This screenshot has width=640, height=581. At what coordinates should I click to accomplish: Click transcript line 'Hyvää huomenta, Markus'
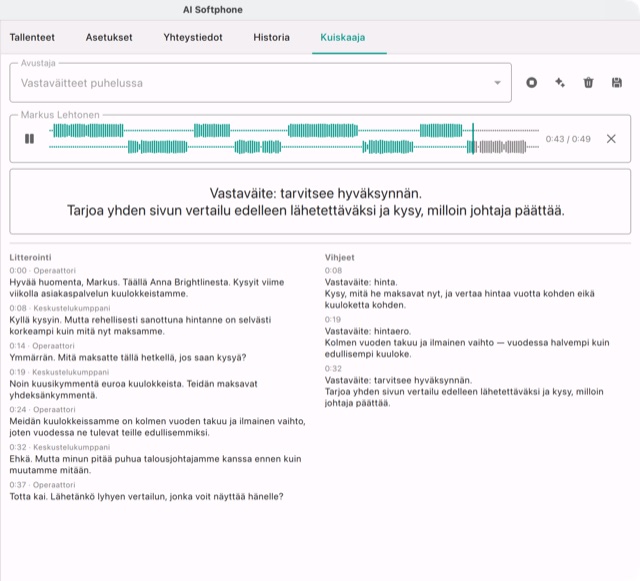(x=147, y=288)
